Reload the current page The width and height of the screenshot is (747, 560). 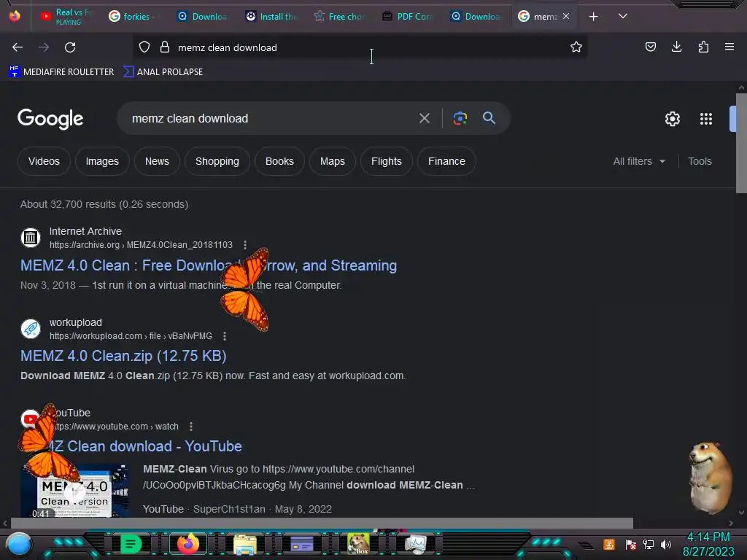70,47
